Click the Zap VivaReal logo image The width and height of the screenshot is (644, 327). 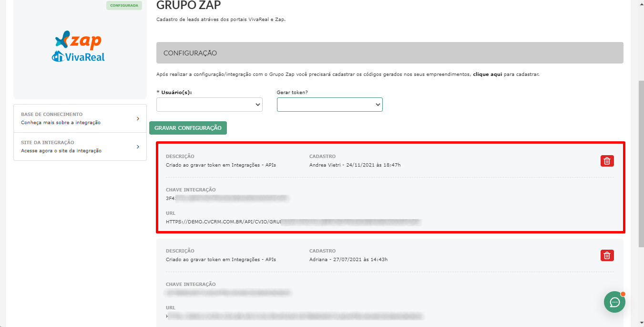(78, 46)
